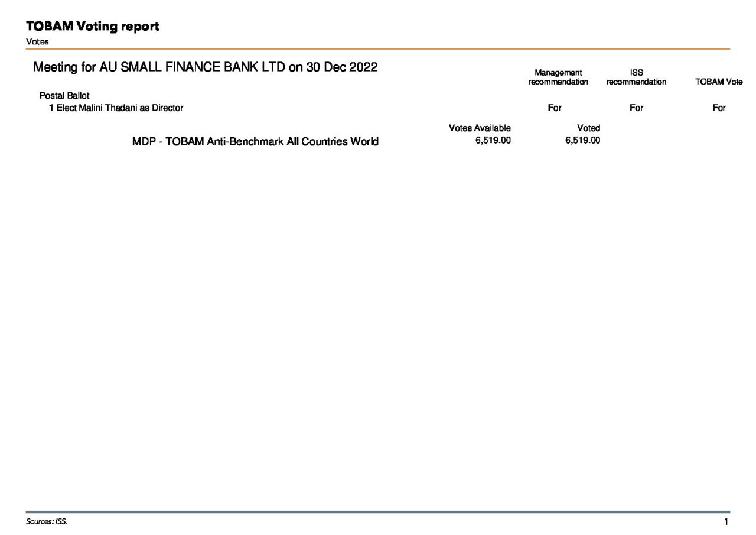The width and height of the screenshot is (756, 535).
Task: Click the For value under ISS recommendation
Action: pyautogui.click(x=636, y=108)
